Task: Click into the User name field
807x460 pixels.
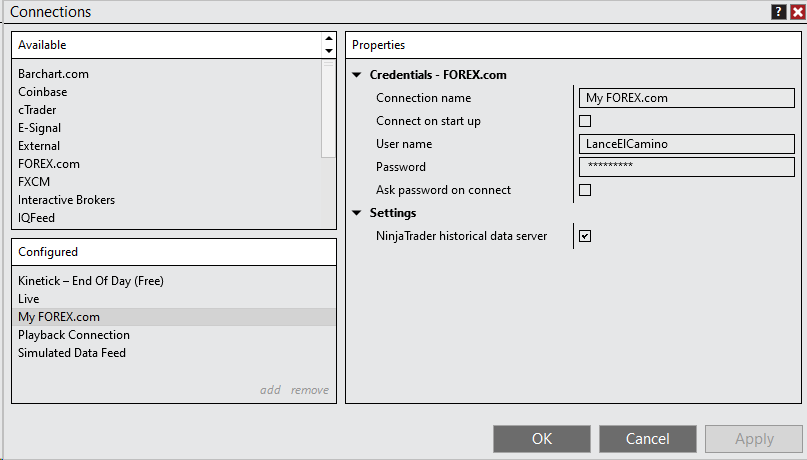Action: [687, 144]
